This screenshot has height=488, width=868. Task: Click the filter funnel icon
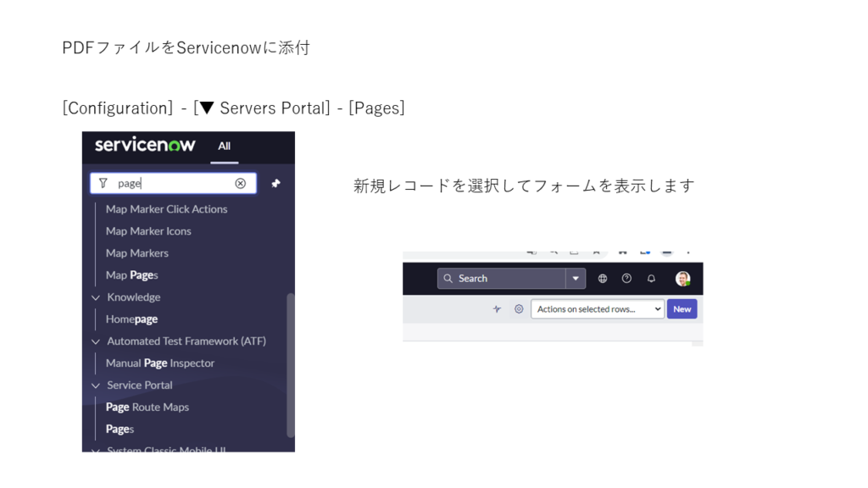(103, 183)
